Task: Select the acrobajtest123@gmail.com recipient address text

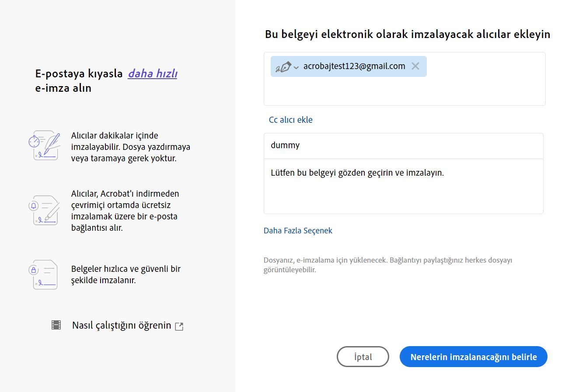Action: click(354, 66)
